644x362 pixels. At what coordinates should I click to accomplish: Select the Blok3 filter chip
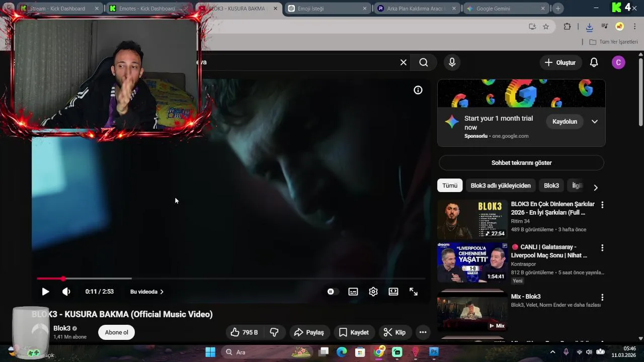551,186
